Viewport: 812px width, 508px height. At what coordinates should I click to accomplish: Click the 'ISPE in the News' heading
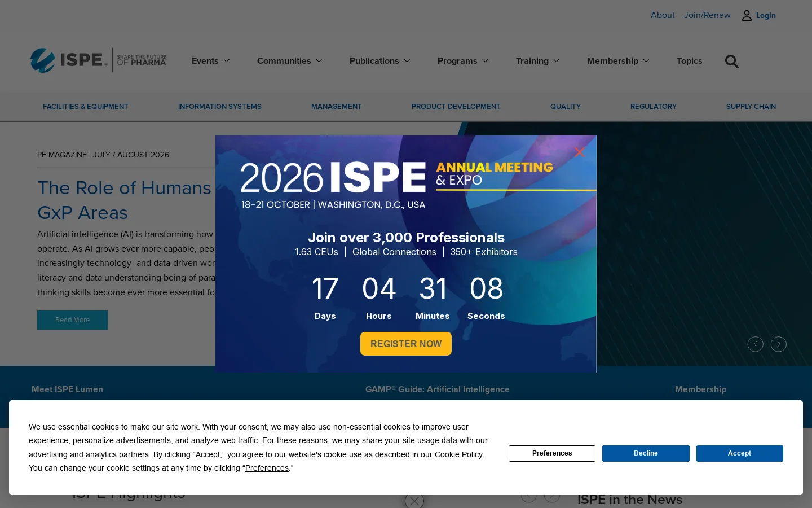click(630, 500)
